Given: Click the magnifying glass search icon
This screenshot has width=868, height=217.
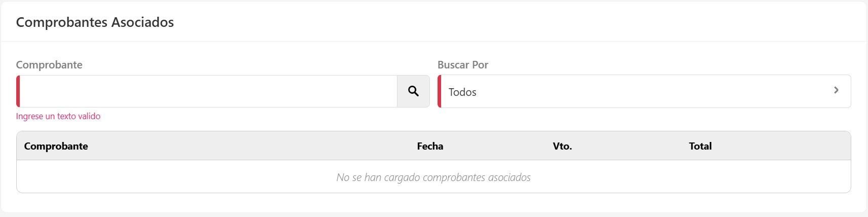Looking at the screenshot, I should (x=413, y=91).
